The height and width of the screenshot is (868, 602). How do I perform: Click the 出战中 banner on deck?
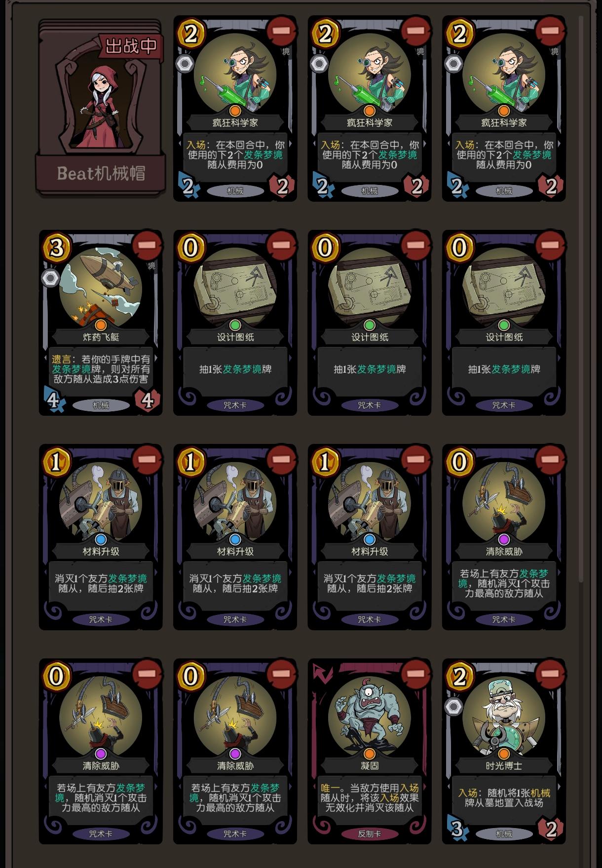point(130,46)
